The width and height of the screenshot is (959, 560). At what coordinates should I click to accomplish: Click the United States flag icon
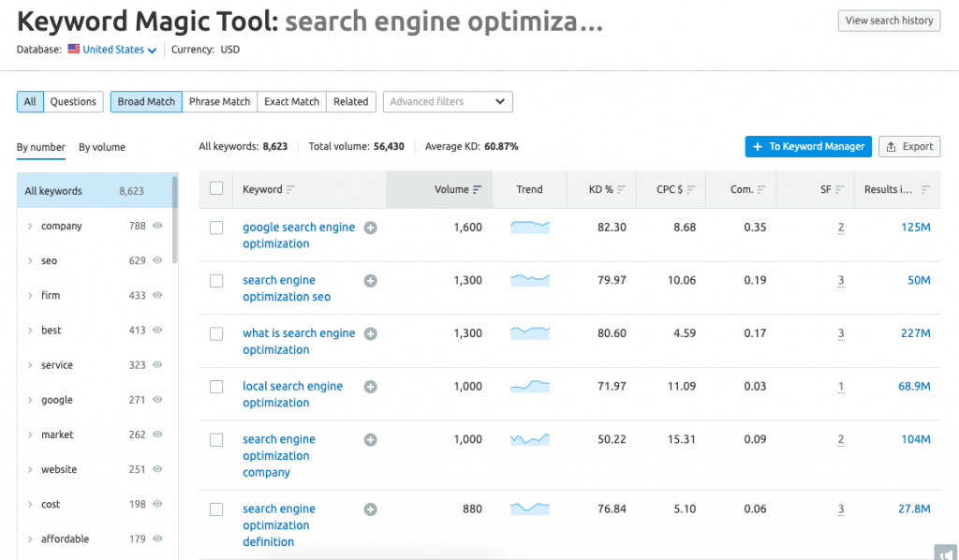(73, 49)
